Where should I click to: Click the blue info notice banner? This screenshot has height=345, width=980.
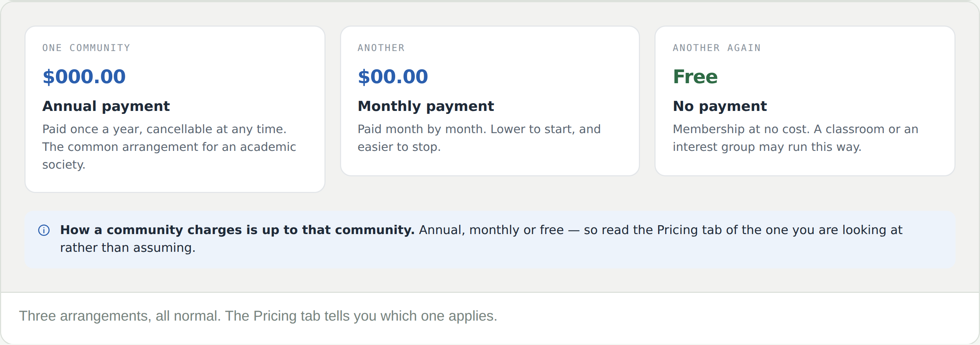click(490, 240)
